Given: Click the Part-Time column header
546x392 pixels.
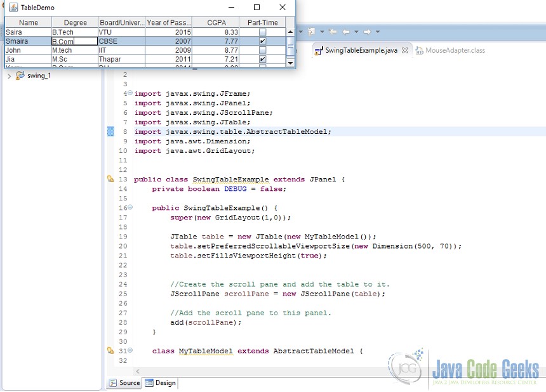Looking at the screenshot, I should click(263, 22).
